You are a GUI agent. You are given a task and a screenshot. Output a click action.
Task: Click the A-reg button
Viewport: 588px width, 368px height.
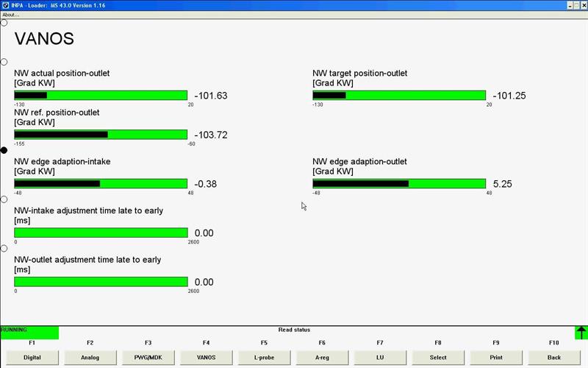point(322,357)
